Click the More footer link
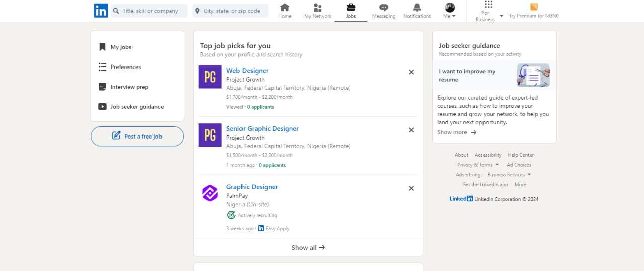 (x=520, y=185)
